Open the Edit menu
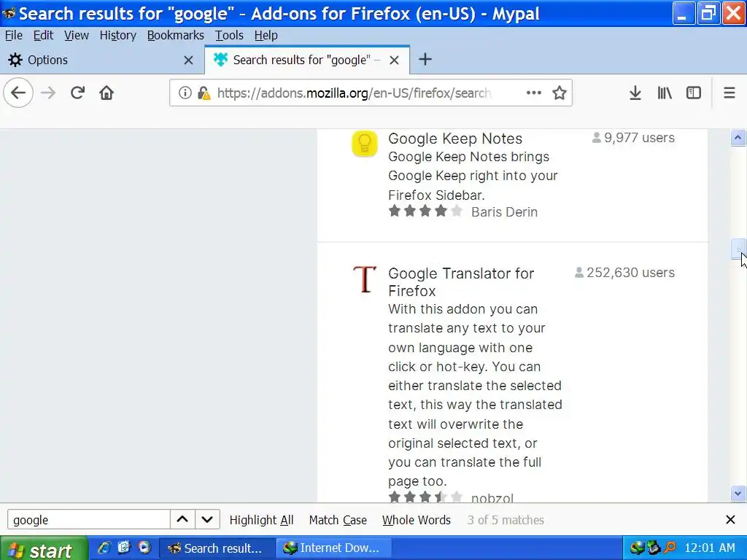 [x=43, y=35]
